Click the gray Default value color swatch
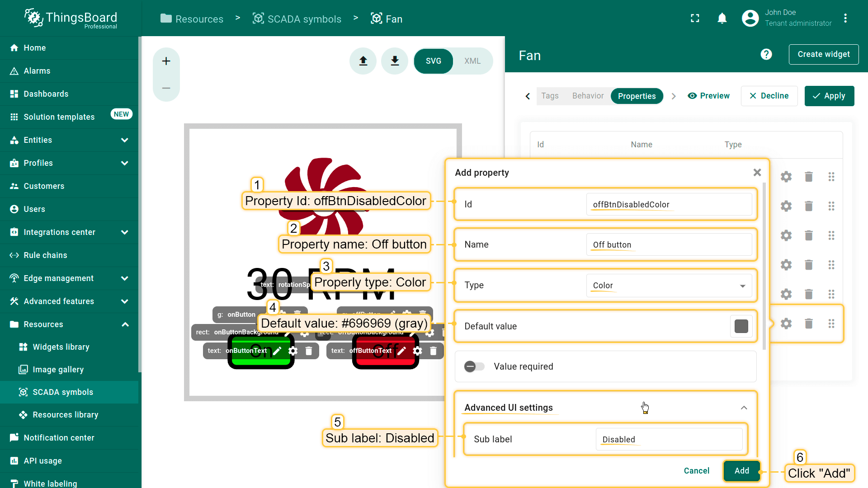The image size is (868, 488). click(x=741, y=326)
